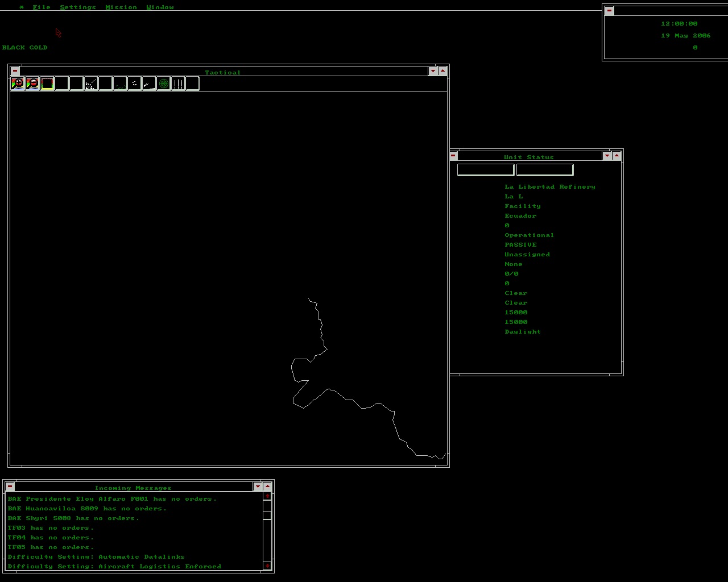Click the '0/0' value in Unit Status
This screenshot has width=728, height=582.
[511, 273]
